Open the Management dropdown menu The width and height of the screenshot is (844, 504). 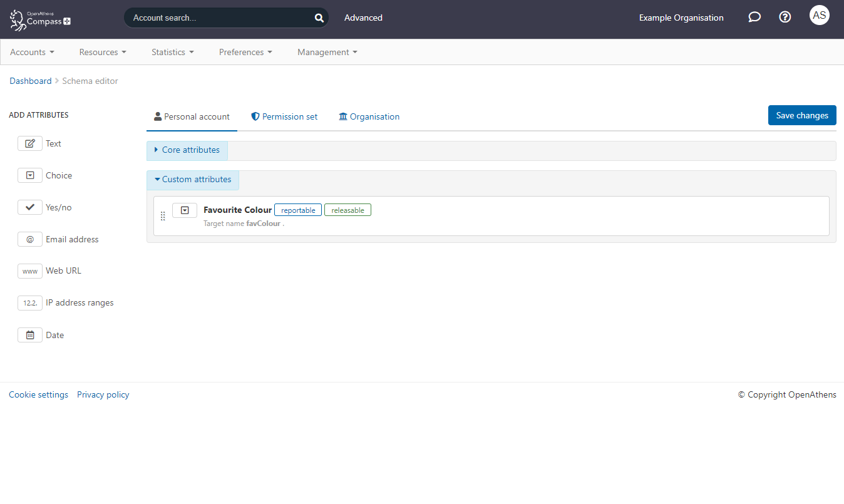point(327,52)
